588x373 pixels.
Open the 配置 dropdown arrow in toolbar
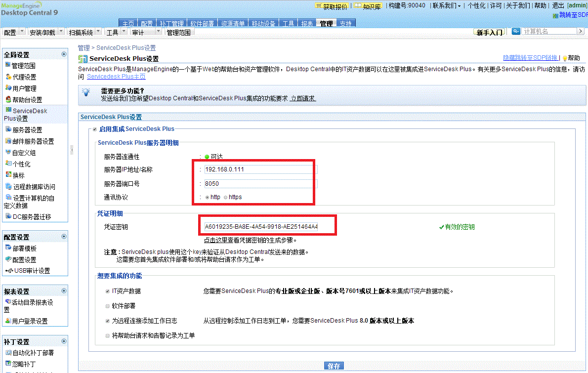[x=22, y=32]
